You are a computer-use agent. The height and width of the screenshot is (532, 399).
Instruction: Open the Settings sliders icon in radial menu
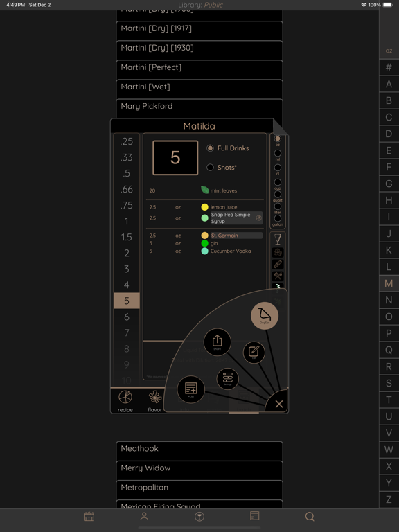(x=228, y=379)
